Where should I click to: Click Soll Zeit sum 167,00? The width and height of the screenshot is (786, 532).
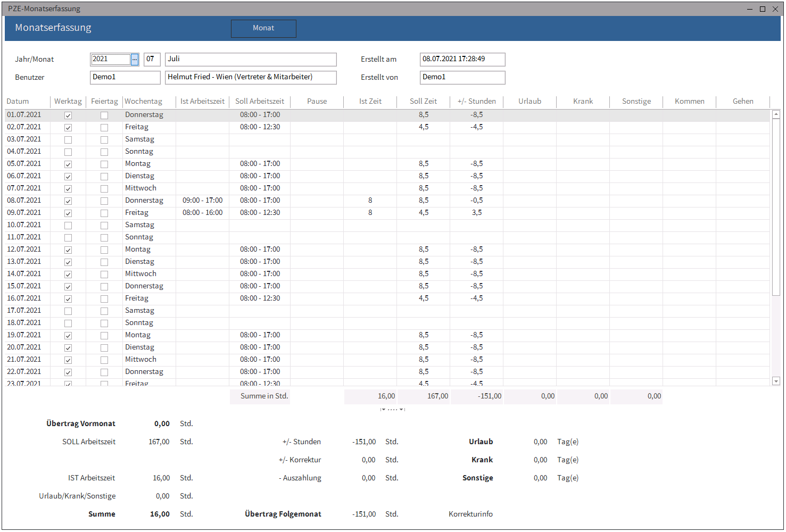point(424,396)
